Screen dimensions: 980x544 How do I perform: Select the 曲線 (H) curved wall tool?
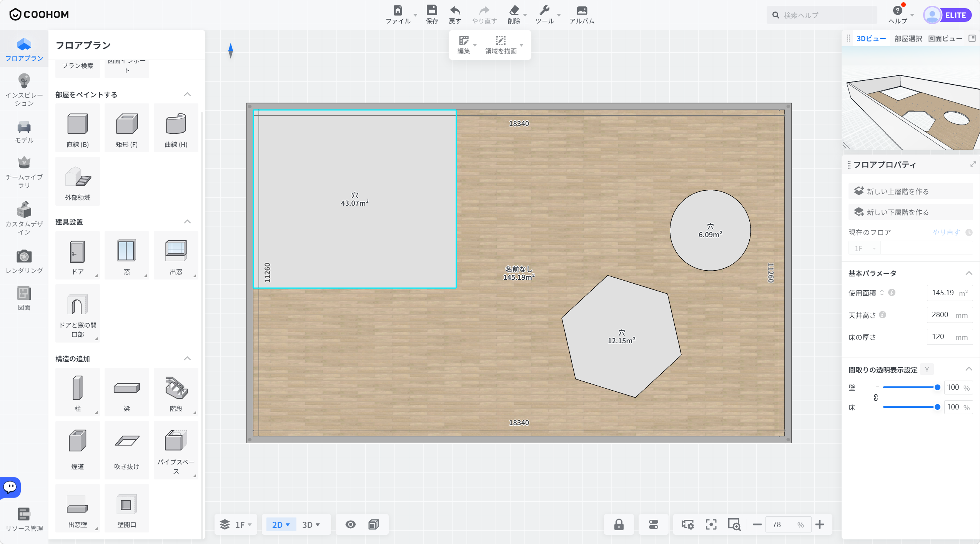coord(176,128)
